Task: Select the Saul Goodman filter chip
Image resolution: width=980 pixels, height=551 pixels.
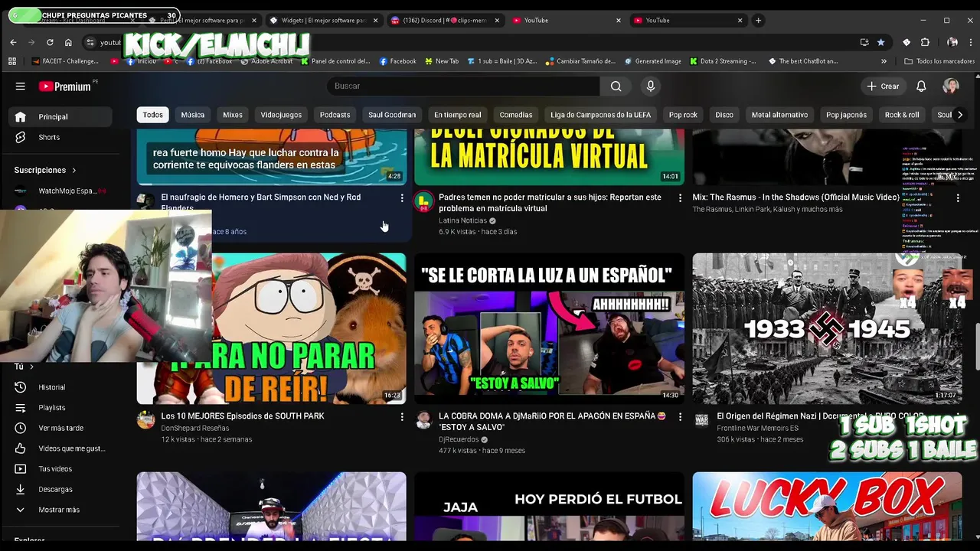Action: pyautogui.click(x=392, y=115)
